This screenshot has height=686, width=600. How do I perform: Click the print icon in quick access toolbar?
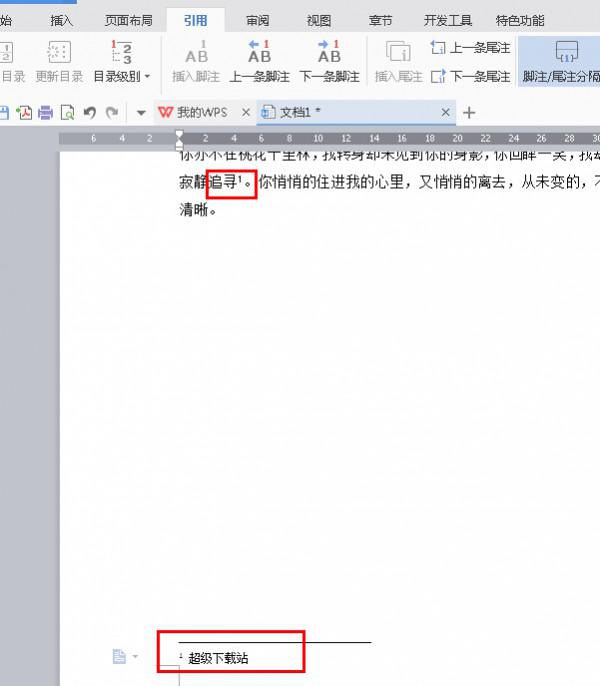pyautogui.click(x=45, y=113)
